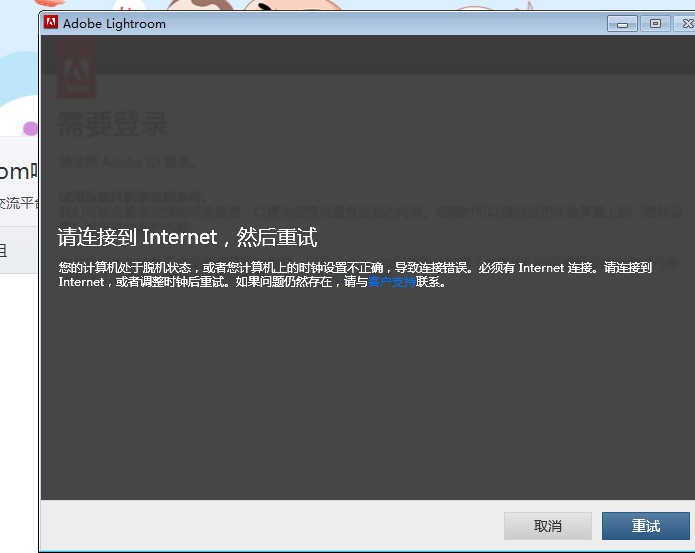Image resolution: width=695 pixels, height=553 pixels.
Task: Click the Adobe icon in title bar
Action: pos(51,22)
